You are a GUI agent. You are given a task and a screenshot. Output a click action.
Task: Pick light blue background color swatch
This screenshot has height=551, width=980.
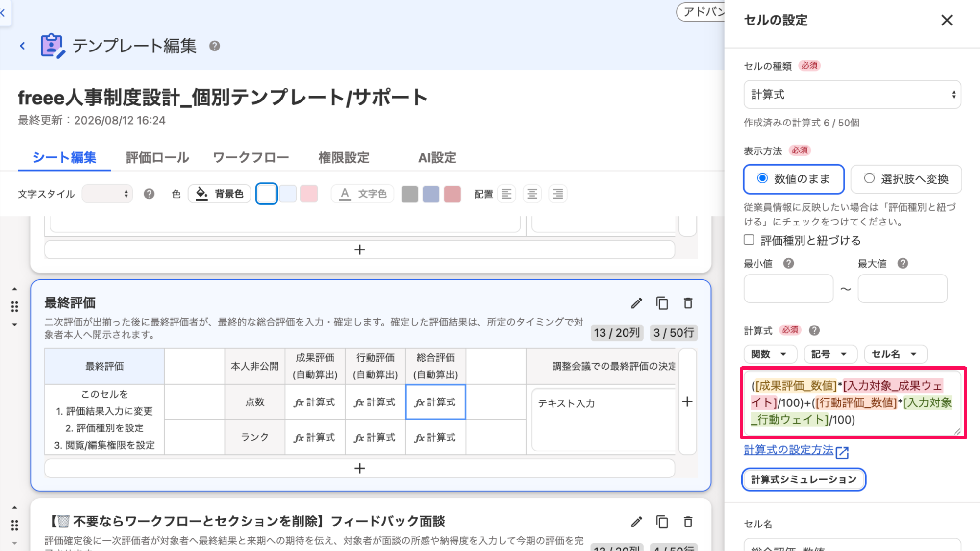point(288,194)
